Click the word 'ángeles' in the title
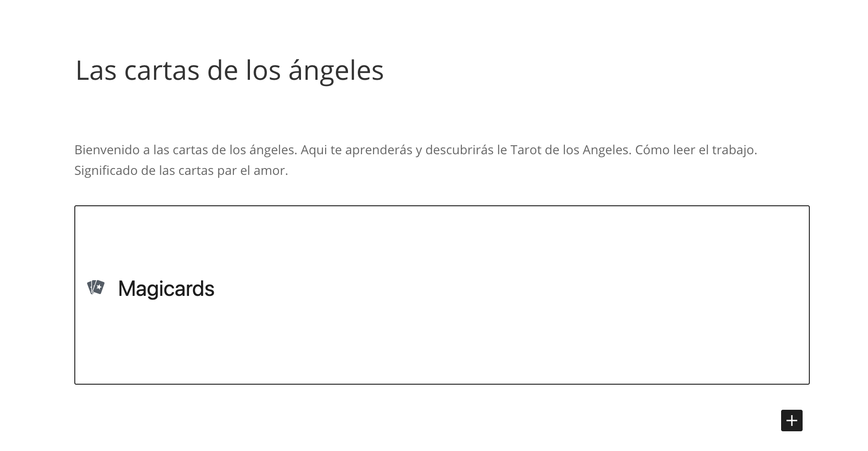Image resolution: width=868 pixels, height=451 pixels. click(x=336, y=70)
